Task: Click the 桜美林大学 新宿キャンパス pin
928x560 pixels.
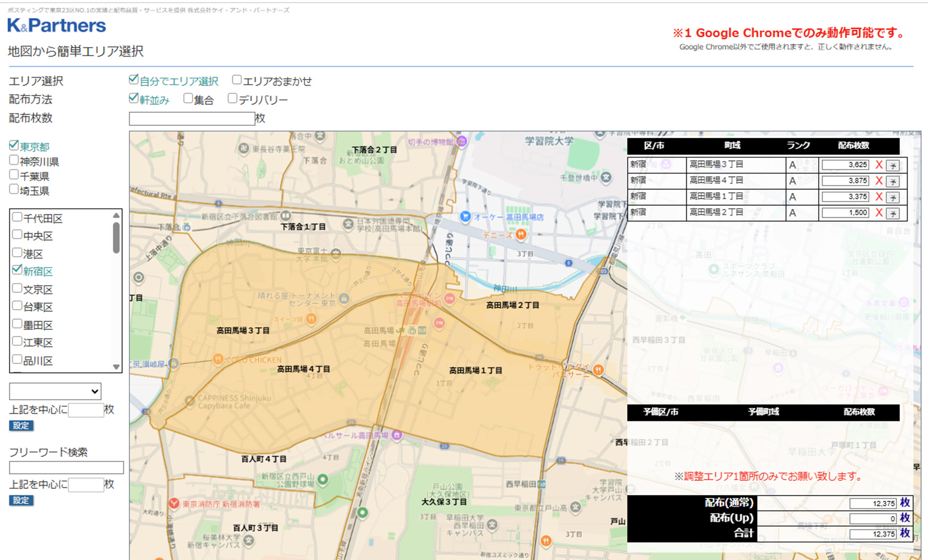Action: 248,541
